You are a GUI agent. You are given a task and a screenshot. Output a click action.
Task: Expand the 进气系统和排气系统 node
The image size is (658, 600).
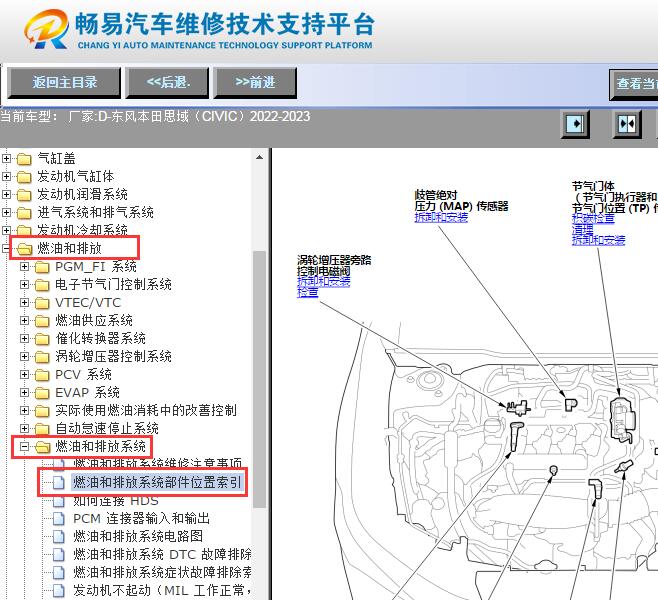coord(6,213)
